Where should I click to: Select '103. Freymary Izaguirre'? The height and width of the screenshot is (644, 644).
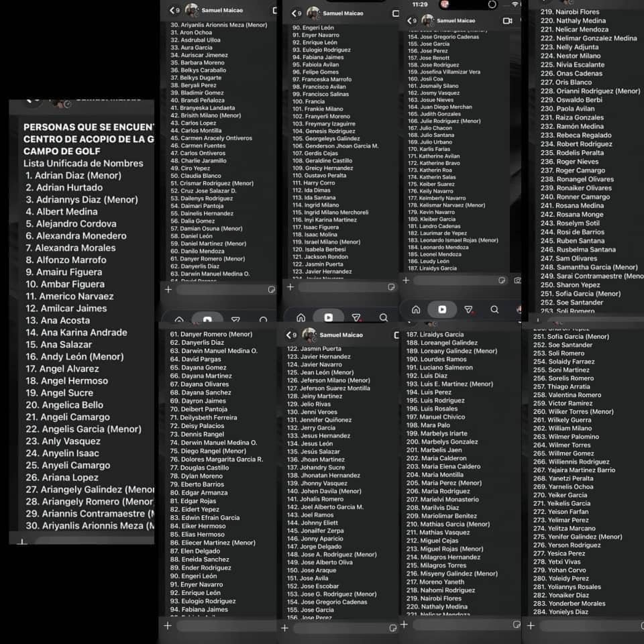(x=324, y=123)
